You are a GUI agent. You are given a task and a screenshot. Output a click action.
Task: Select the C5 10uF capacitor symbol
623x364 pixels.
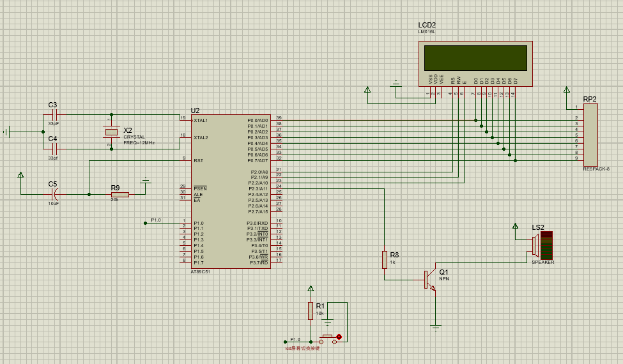click(55, 195)
